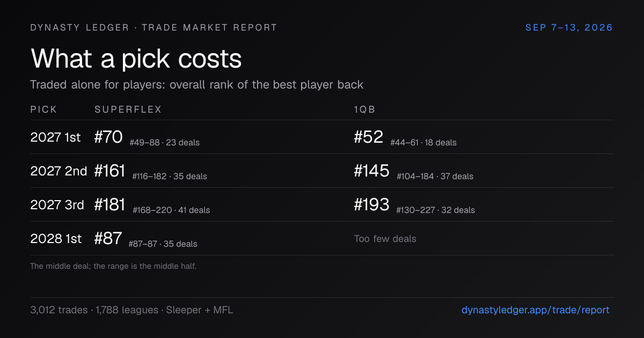
Task: Click the #52 1QB value
Action: (369, 137)
